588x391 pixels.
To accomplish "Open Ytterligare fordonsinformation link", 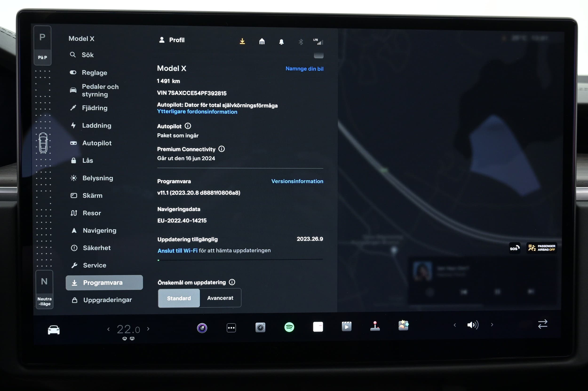I will click(x=197, y=111).
